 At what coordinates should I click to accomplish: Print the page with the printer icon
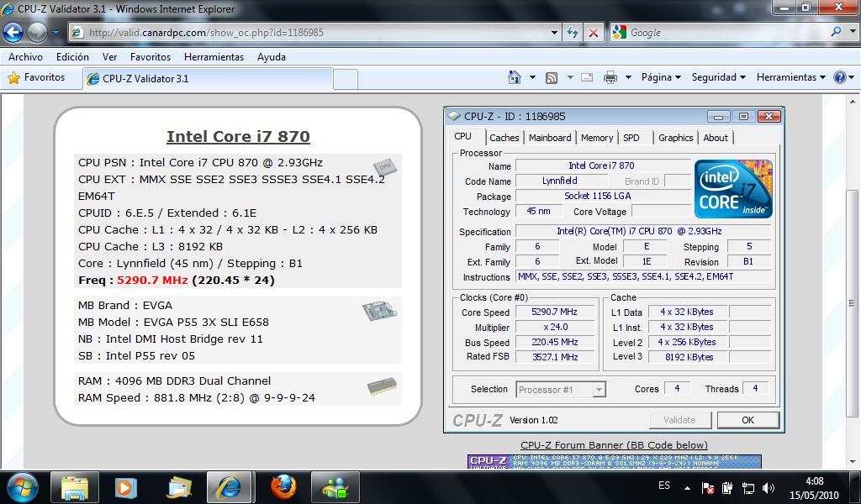pos(610,77)
